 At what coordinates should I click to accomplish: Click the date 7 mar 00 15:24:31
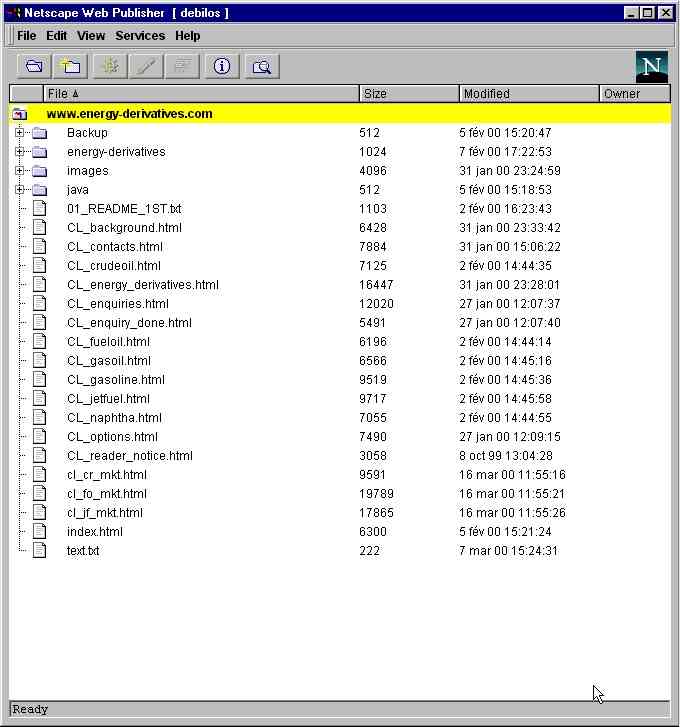pyautogui.click(x=508, y=551)
